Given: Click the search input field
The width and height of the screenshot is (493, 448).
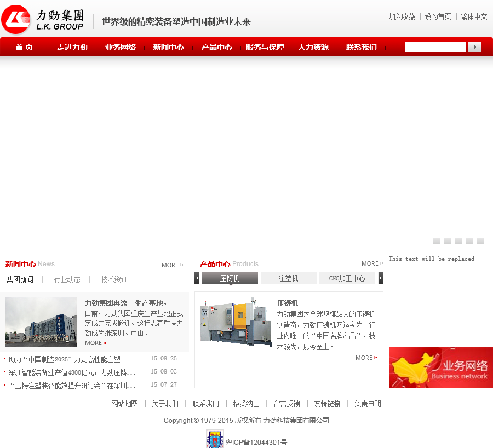Looking at the screenshot, I should (435, 47).
